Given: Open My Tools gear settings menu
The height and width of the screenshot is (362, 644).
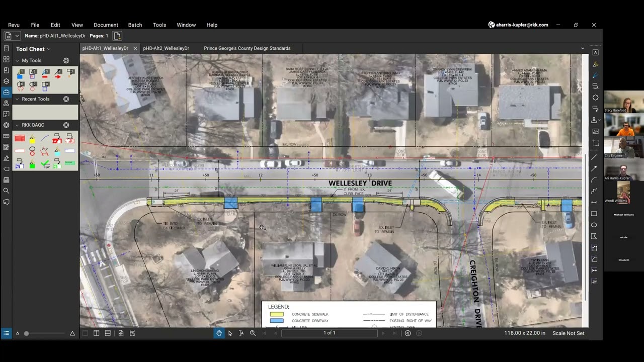Looking at the screenshot, I should pos(66,60).
